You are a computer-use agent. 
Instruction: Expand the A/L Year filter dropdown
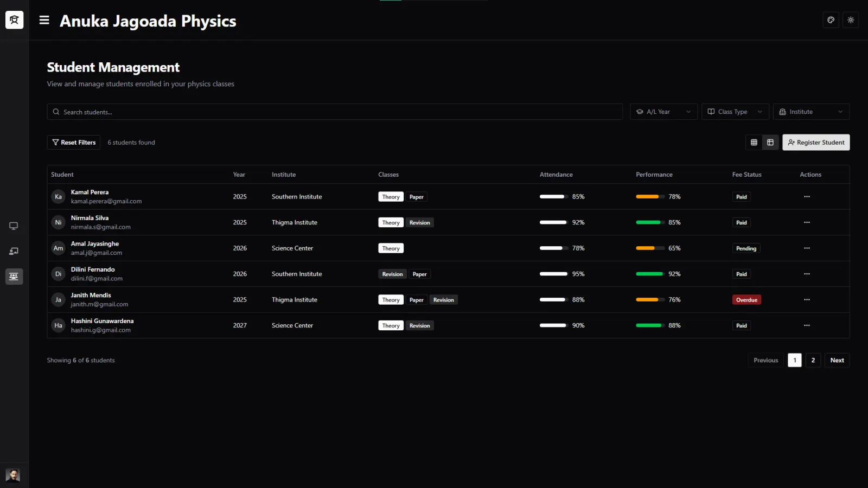coord(663,112)
